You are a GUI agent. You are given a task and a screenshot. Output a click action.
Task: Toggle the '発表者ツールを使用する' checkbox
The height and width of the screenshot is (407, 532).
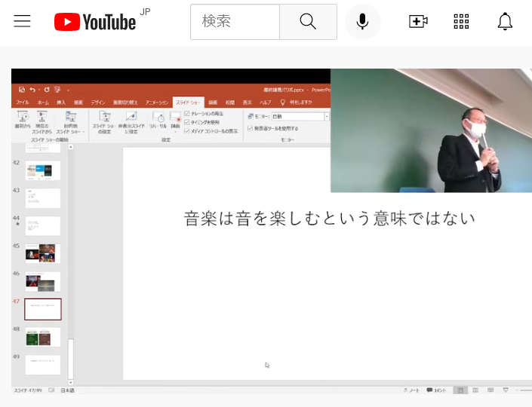[250, 128]
